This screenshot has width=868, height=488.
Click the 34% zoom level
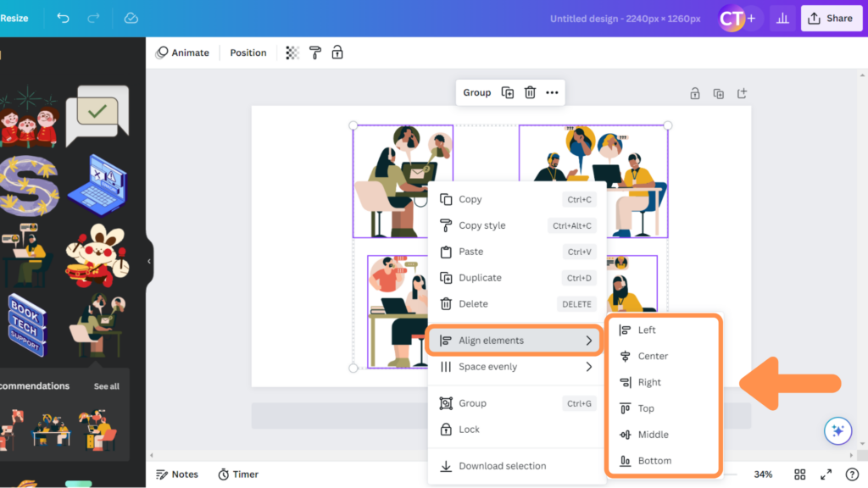[x=763, y=474]
